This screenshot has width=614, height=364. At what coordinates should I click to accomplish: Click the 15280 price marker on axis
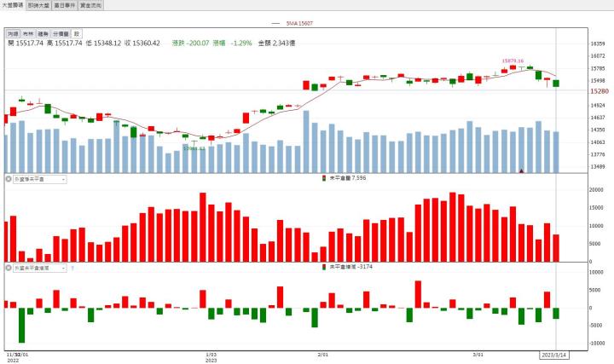pos(600,91)
